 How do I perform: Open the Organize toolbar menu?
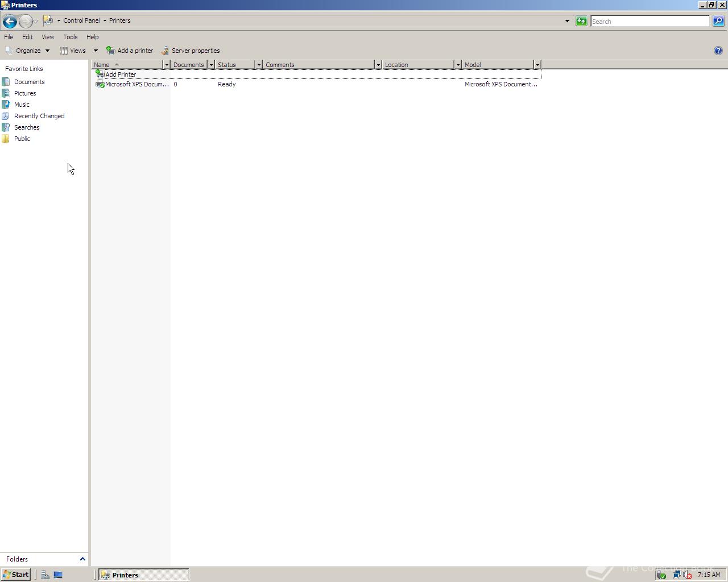pyautogui.click(x=27, y=51)
